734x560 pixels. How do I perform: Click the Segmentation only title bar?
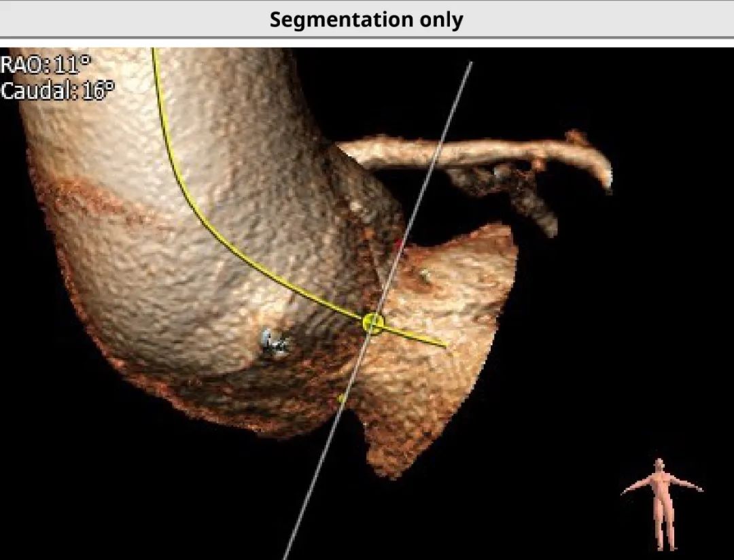point(366,19)
